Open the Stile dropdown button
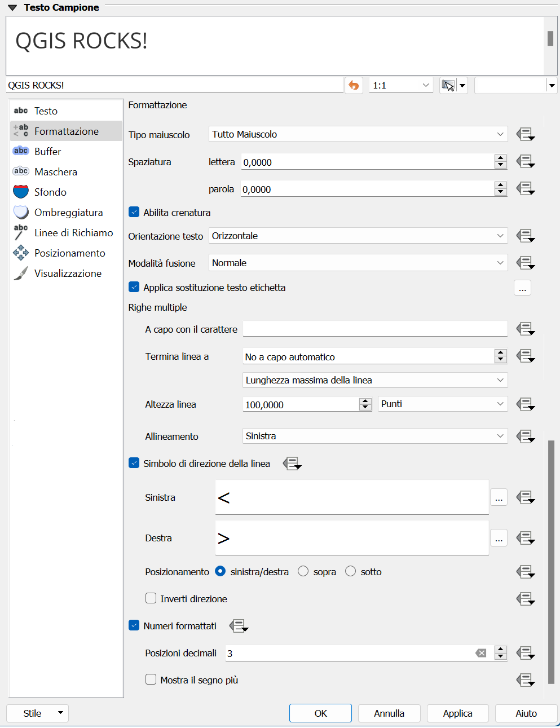Viewport: 560px width, 728px height. click(x=38, y=713)
